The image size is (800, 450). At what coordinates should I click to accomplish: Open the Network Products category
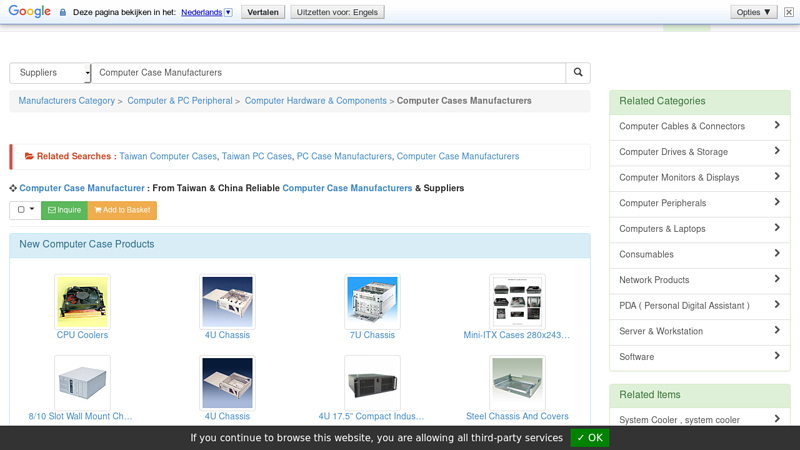coord(699,280)
